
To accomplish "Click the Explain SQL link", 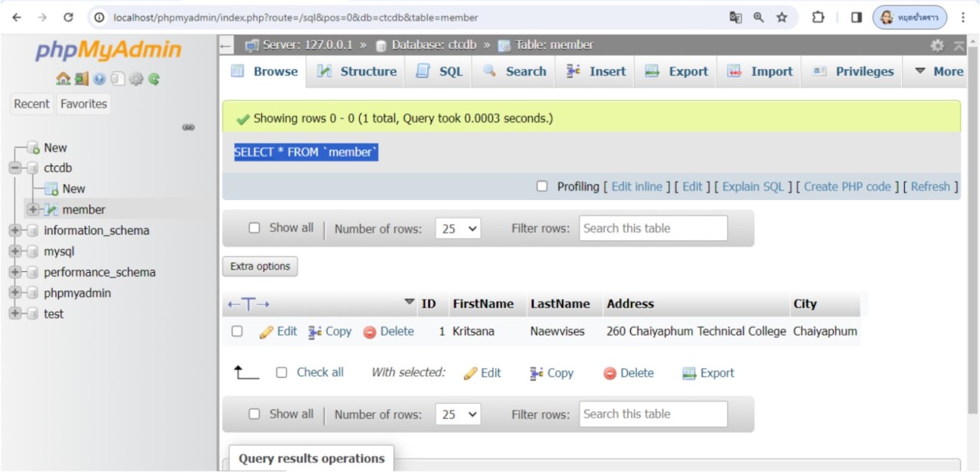I will (x=753, y=186).
